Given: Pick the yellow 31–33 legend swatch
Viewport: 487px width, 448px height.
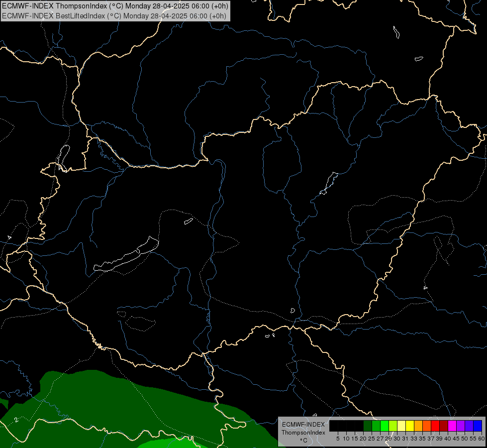Looking at the screenshot, I should click(410, 426).
